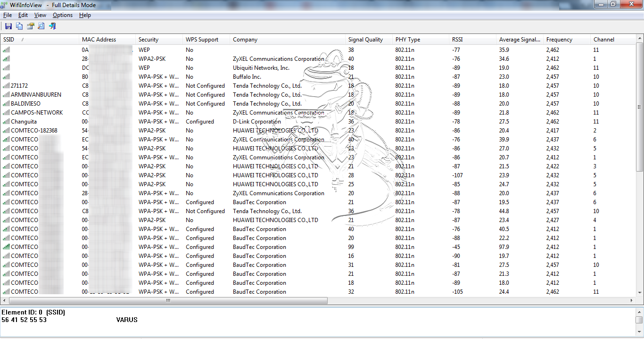The image size is (644, 339).
Task: Sort by the Frequency column header
Action: tap(567, 40)
